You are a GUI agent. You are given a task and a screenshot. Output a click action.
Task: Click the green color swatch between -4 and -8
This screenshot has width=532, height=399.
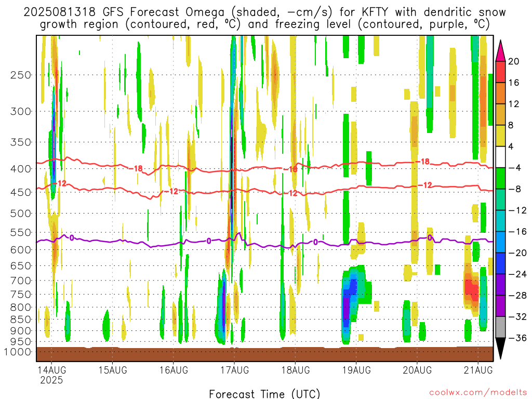point(500,178)
